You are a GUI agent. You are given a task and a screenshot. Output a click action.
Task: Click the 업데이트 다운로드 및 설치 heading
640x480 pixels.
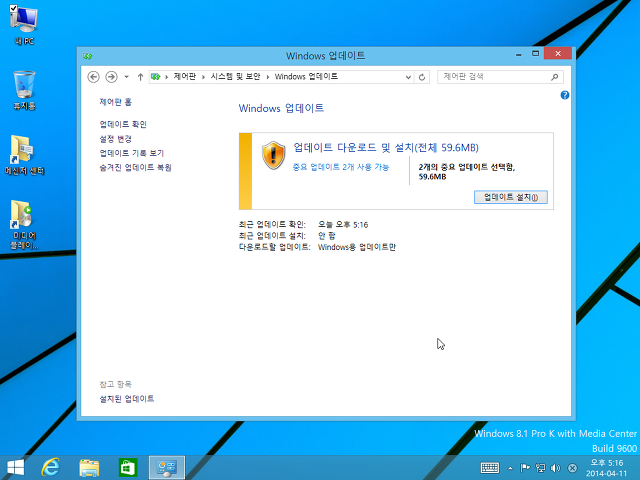386,147
